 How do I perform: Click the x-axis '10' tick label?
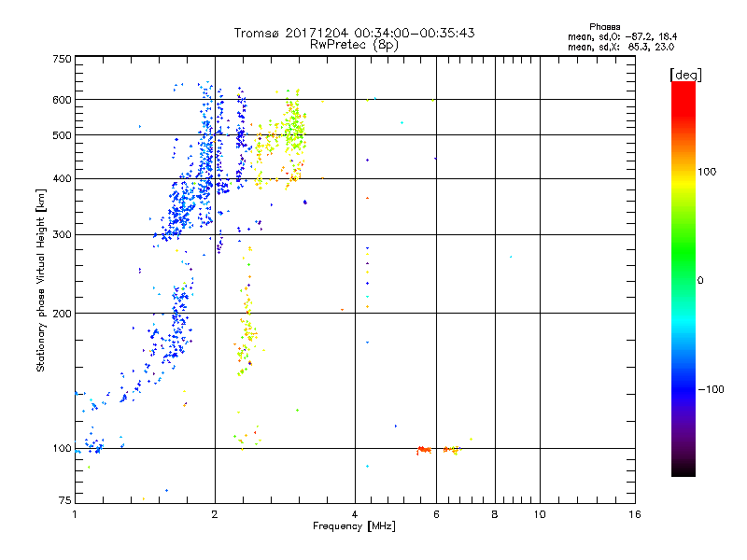click(x=540, y=514)
